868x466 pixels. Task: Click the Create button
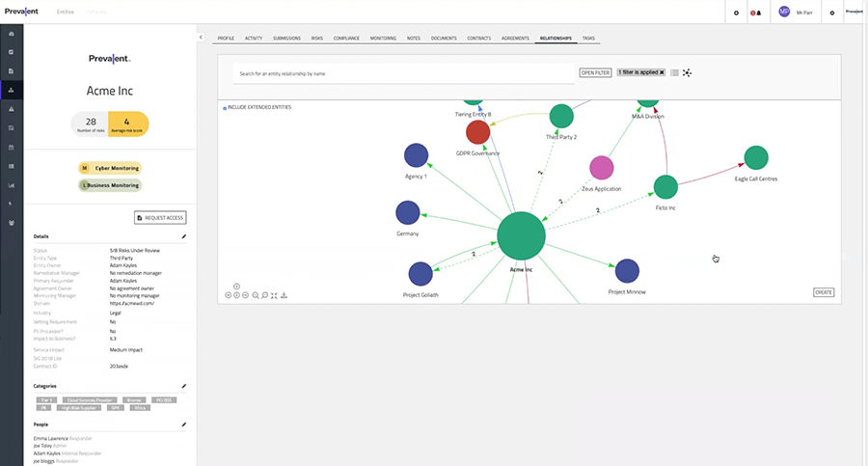[824, 292]
